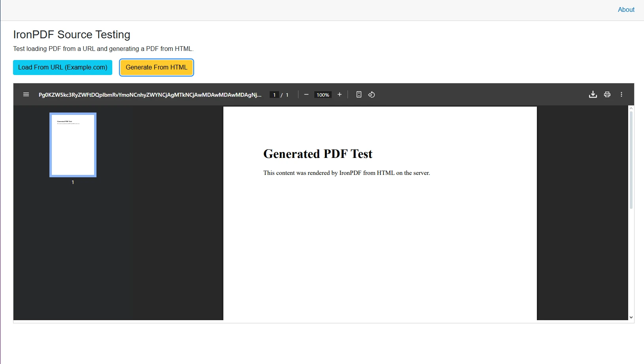
Task: Expand the three-dot options menu
Action: click(x=621, y=94)
